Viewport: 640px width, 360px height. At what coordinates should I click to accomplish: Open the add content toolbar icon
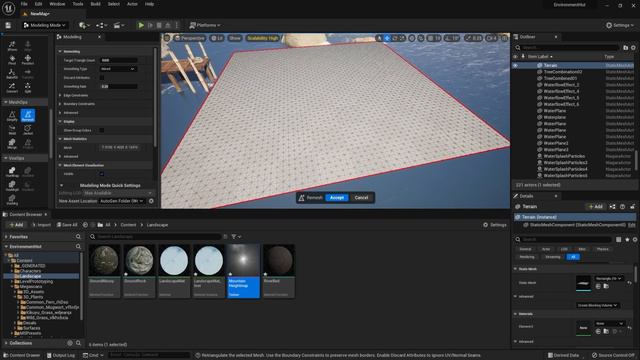(84, 25)
